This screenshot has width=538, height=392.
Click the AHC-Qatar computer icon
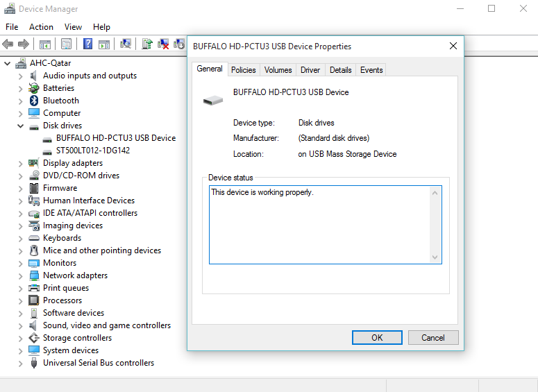tap(21, 63)
